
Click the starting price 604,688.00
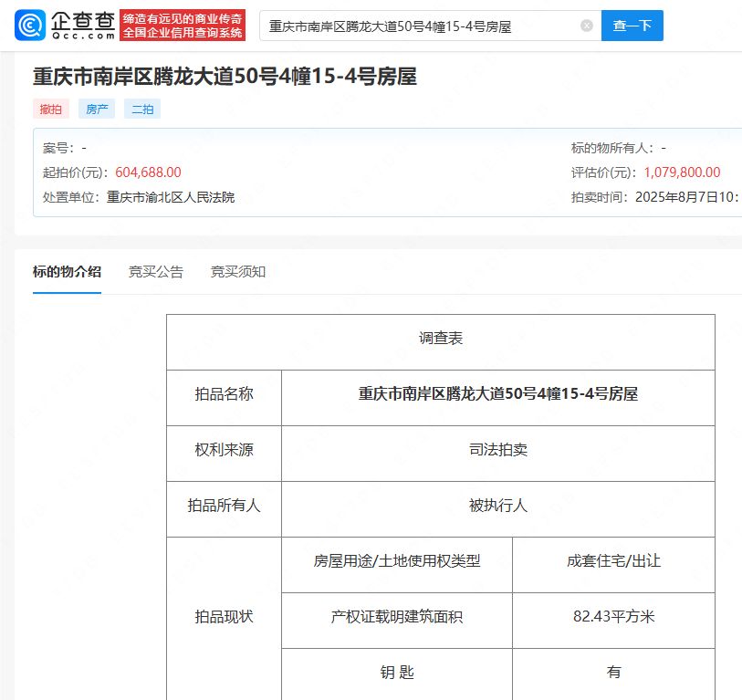pyautogui.click(x=148, y=172)
